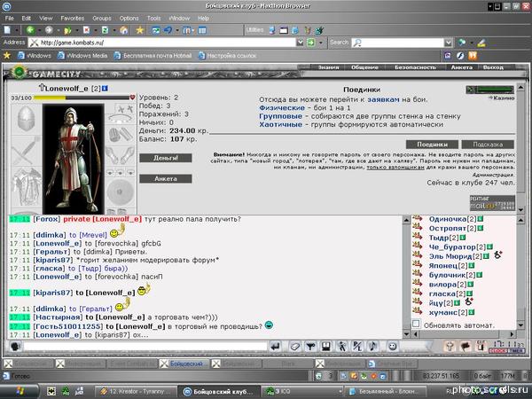Switch to the active Бойцовский browser tab
Screen dimensions: 532x399
click(185, 364)
